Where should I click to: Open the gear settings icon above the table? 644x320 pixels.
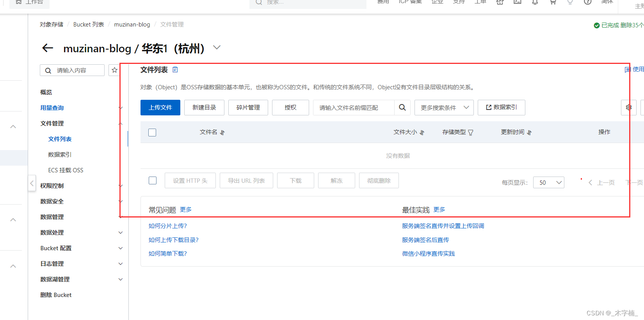point(629,108)
